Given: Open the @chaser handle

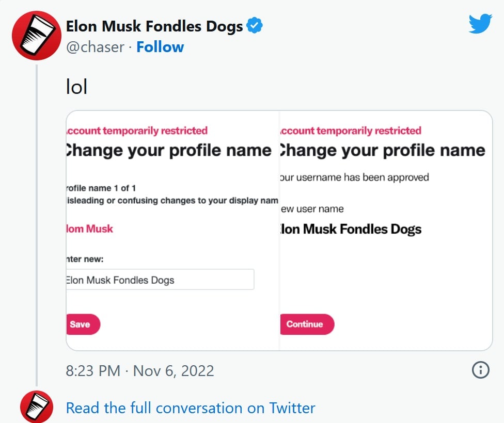Looking at the screenshot, I should (x=95, y=47).
